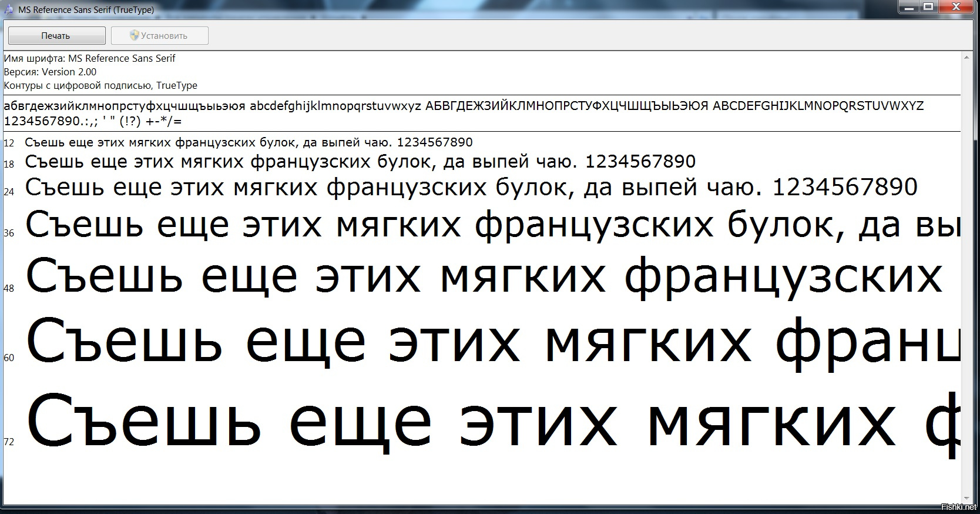
Task: Click 'Контуры с цифровой подписью, TrueType' text
Action: [x=100, y=85]
